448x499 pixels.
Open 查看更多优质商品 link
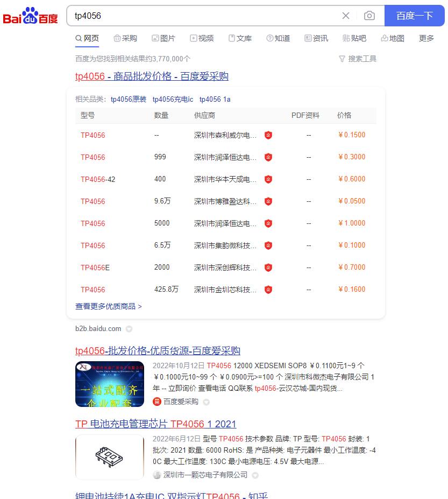click(x=109, y=306)
